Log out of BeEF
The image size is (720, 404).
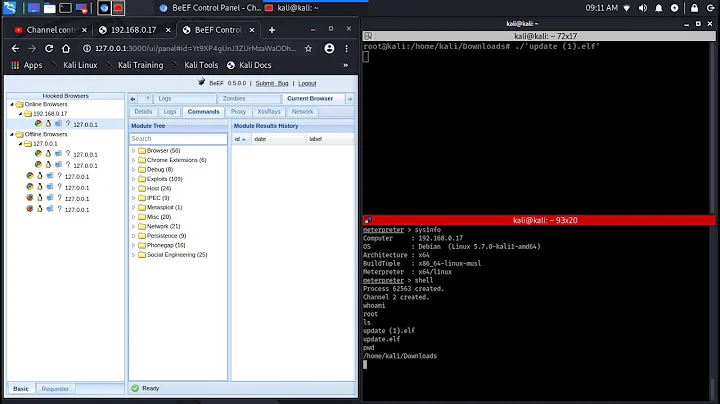pos(307,84)
